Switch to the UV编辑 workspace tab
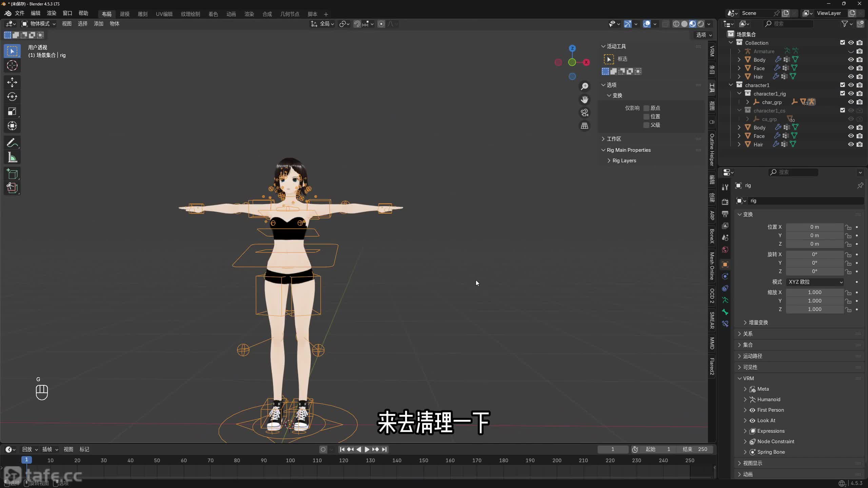This screenshot has width=868, height=488. (164, 14)
